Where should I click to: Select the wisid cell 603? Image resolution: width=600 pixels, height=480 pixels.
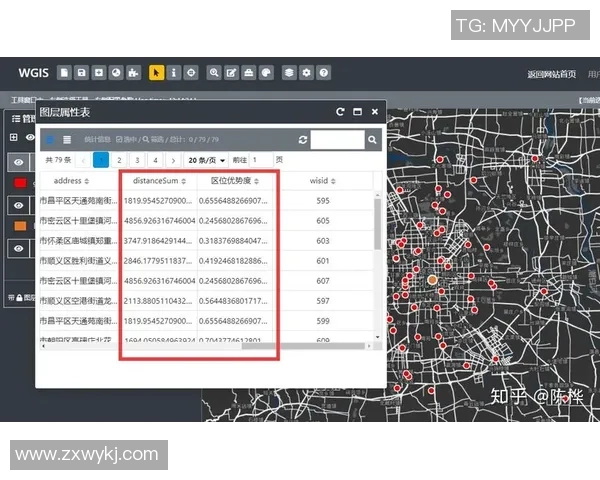point(323,241)
